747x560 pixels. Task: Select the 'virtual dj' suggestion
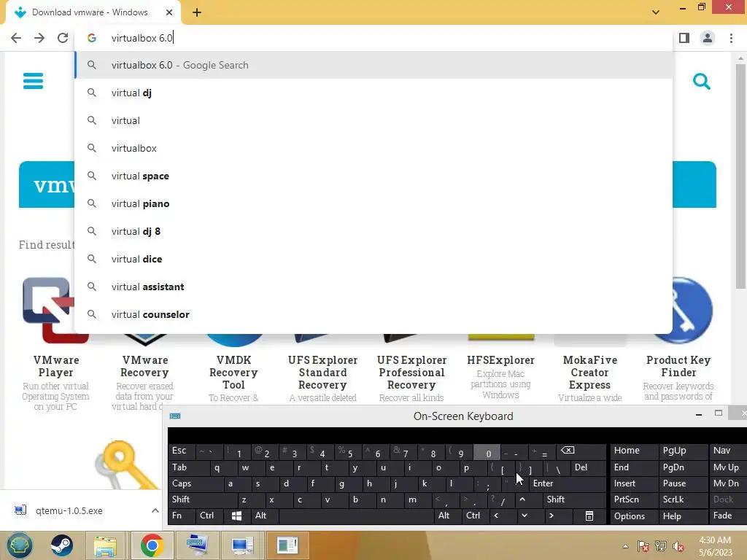click(374, 93)
